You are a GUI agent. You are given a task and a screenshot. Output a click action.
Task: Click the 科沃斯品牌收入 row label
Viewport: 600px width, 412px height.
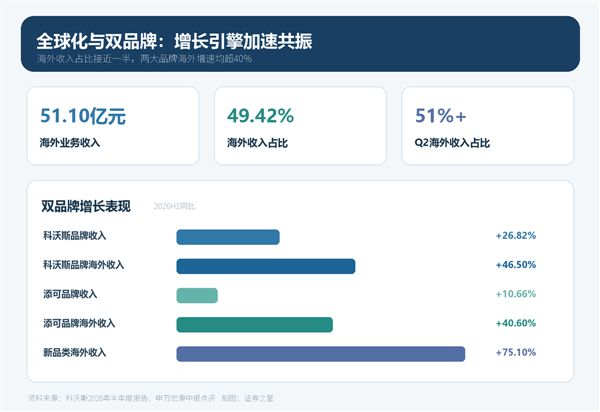point(75,236)
